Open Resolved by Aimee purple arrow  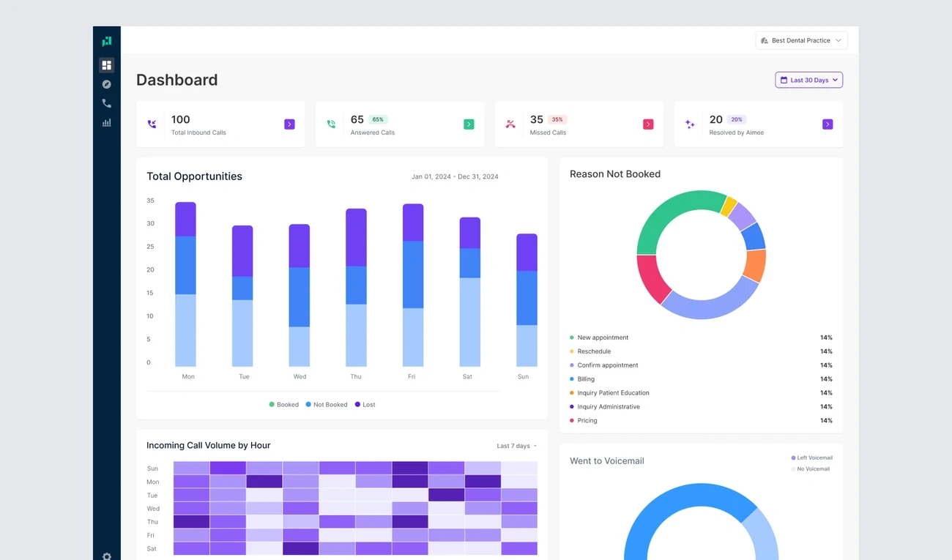pos(828,124)
